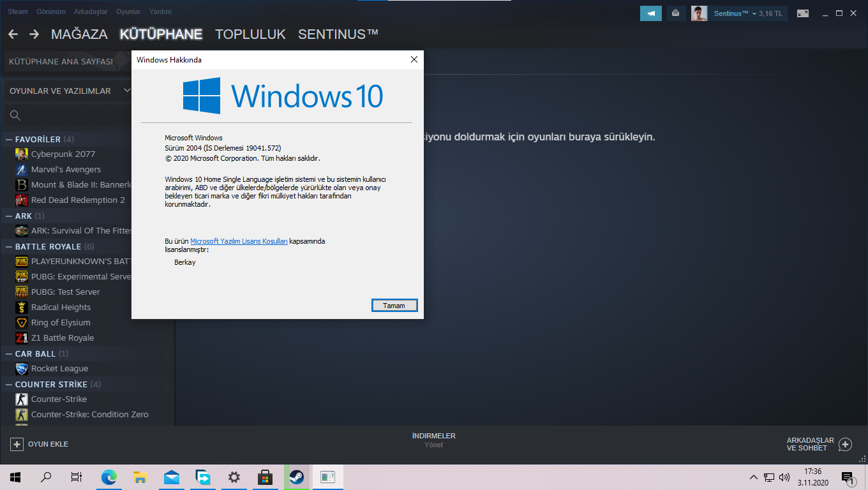This screenshot has height=490, width=868.
Task: Collapse the BATTLE ROYALE category
Action: click(x=9, y=246)
